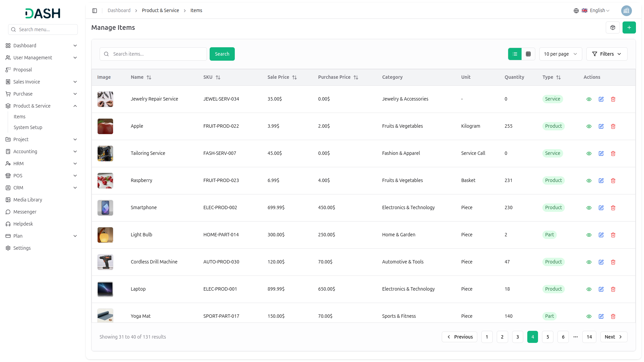This screenshot has height=362, width=644.
Task: Click the Cordless Drill Machine thumbnail
Action: [x=105, y=262]
